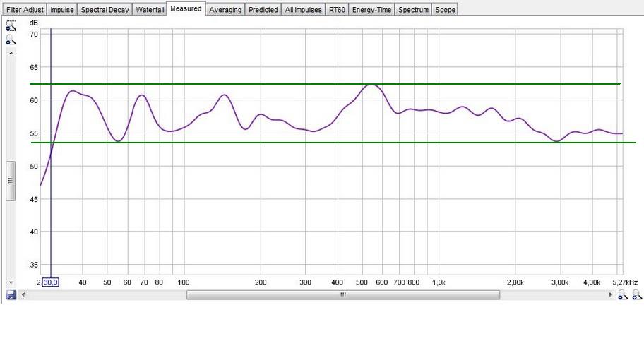Viewport: 644px width, 353px height.
Task: Click the zoom-to-area icon above the vertical axis
Action: [x=11, y=26]
